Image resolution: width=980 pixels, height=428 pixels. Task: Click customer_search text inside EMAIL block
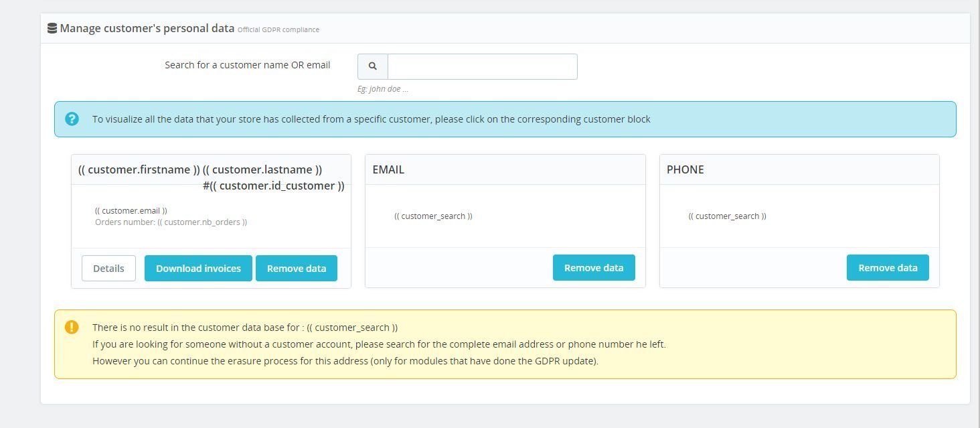433,216
